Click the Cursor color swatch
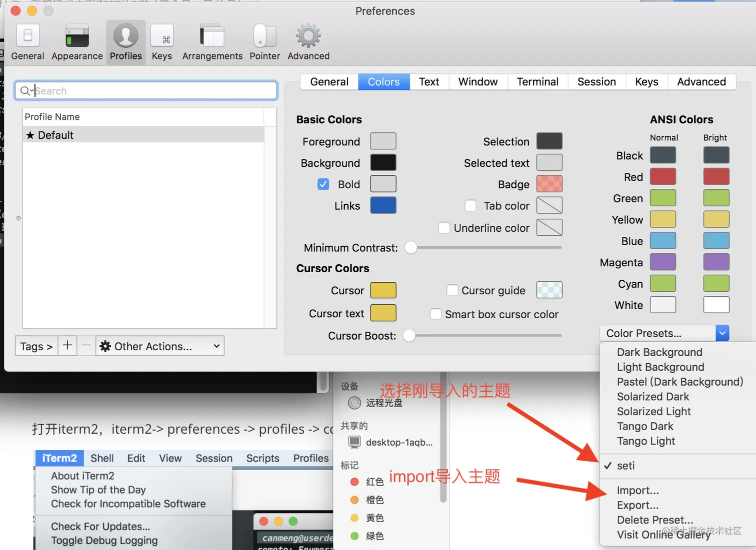The height and width of the screenshot is (550, 756). click(x=383, y=290)
